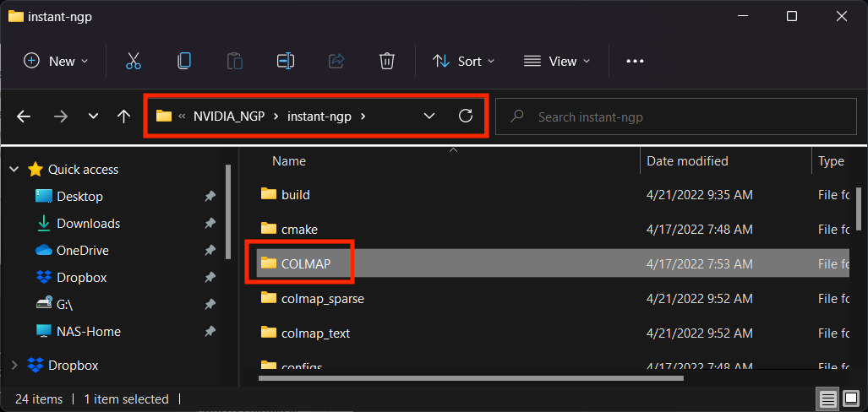Switch to large thumbnails view icon
The image size is (868, 412).
tap(851, 398)
